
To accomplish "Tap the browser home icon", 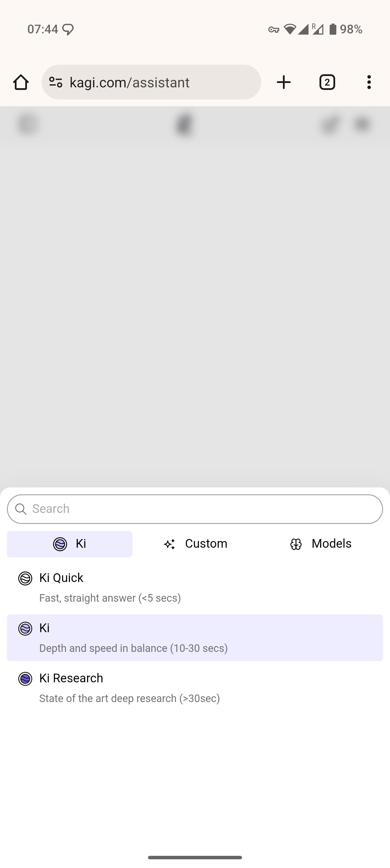I will (x=21, y=82).
